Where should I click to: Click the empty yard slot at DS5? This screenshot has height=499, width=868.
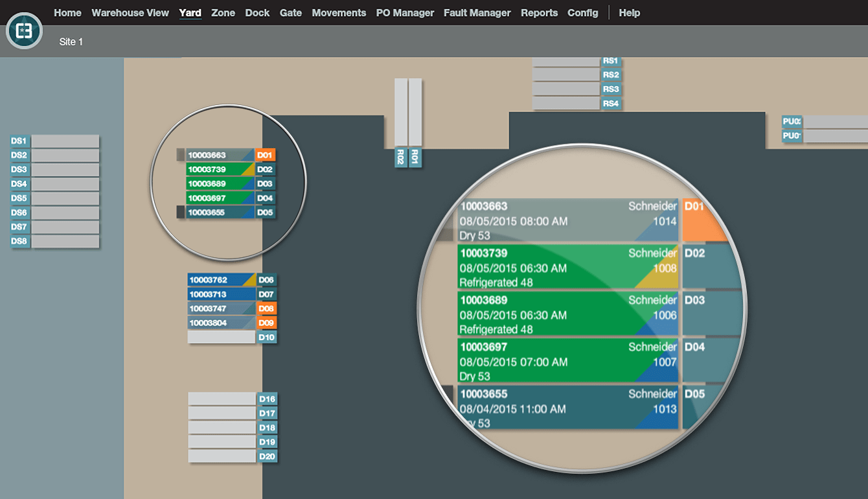coord(65,198)
